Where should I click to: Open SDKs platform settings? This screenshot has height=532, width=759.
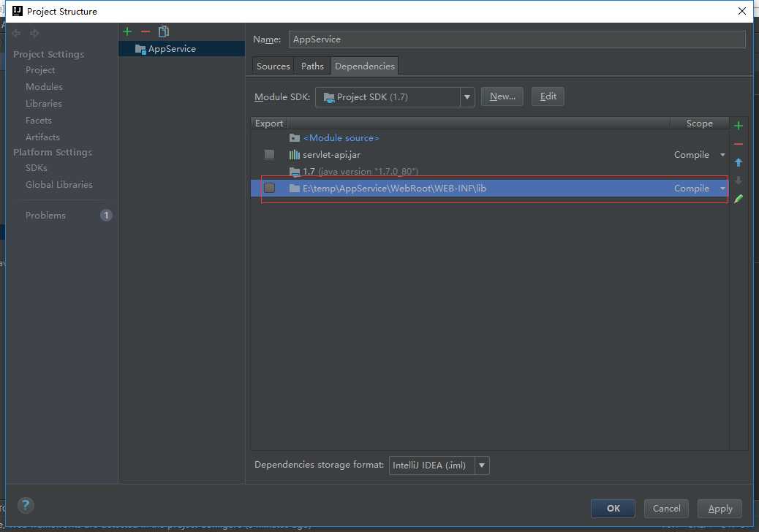pos(37,168)
